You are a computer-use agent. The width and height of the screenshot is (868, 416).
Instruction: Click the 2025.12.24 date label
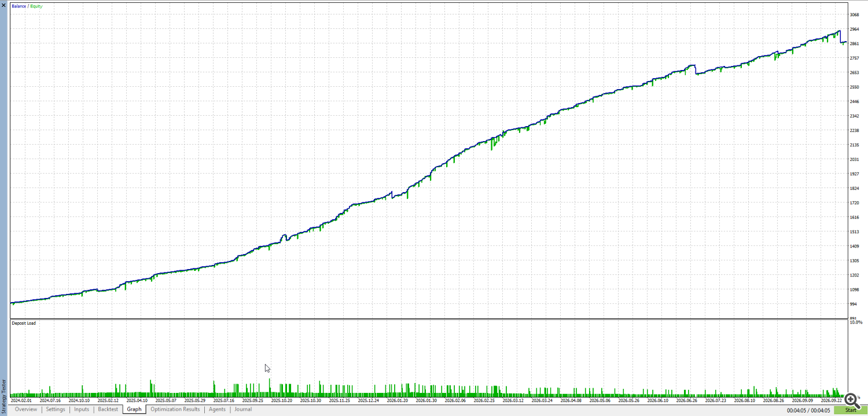click(369, 400)
